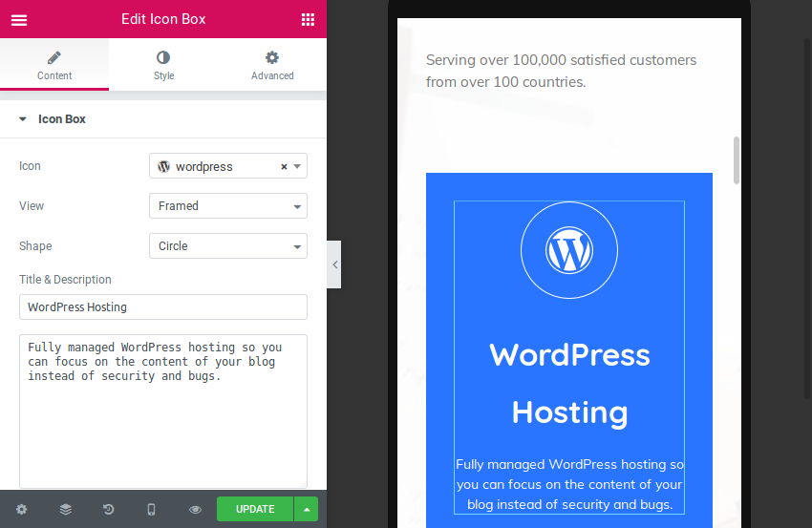Select the WordPress Hosting heading in preview
The width and height of the screenshot is (812, 528).
point(569,384)
